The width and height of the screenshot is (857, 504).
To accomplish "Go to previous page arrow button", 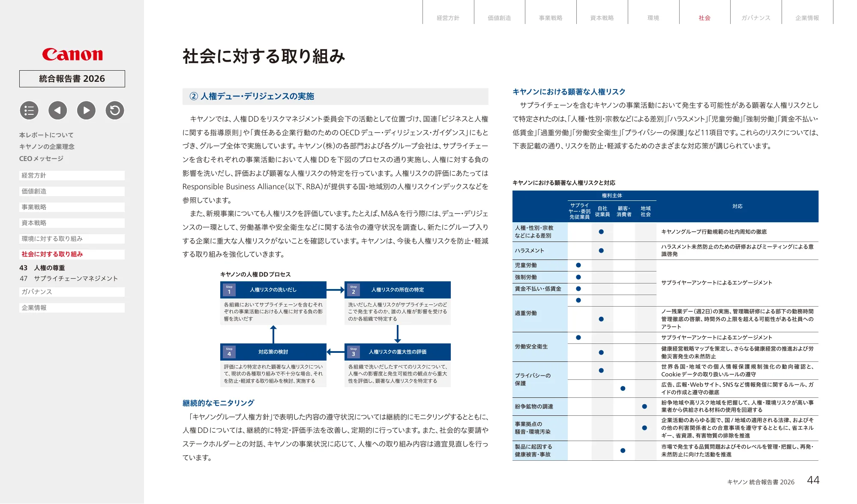I will coord(58,110).
